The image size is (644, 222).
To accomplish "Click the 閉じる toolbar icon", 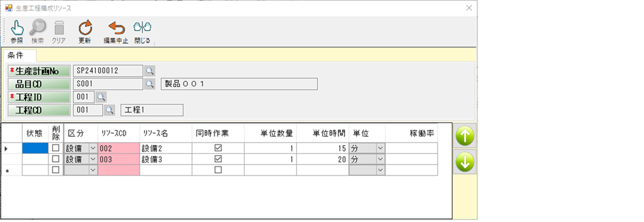I will [x=142, y=28].
